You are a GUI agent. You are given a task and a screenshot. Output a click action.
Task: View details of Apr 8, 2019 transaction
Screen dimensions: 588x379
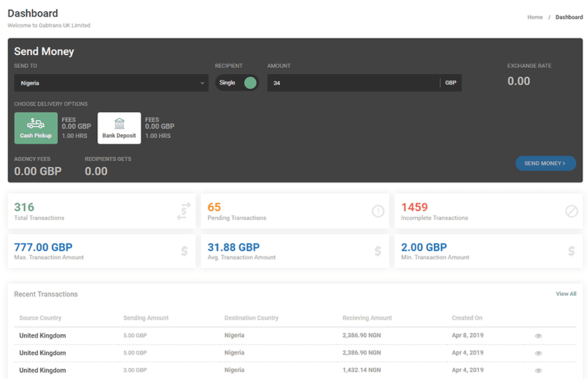[x=538, y=336]
